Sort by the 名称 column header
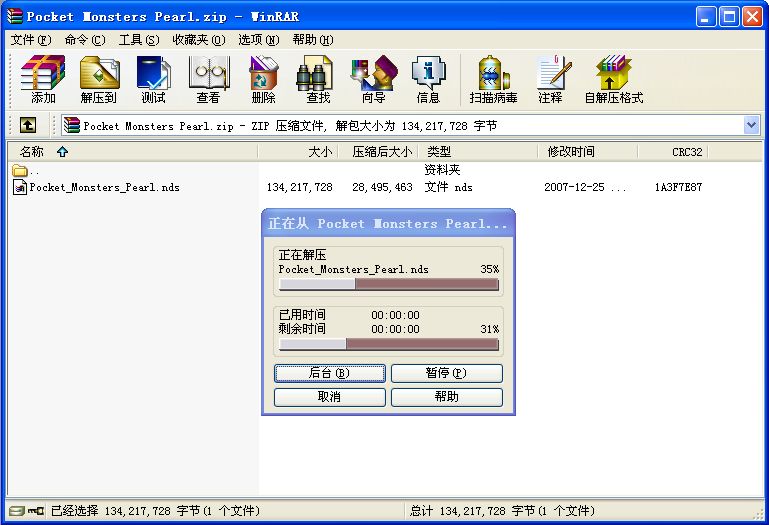 132,152
